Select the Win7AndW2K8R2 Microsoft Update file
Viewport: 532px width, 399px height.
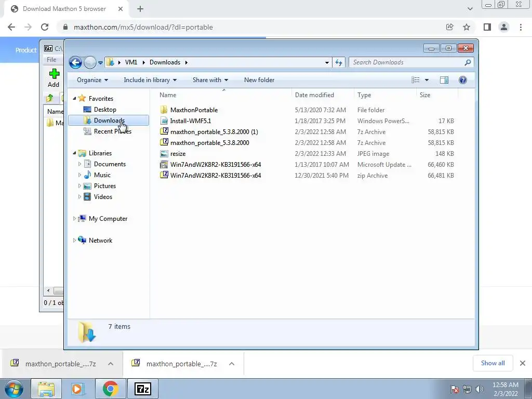(x=216, y=165)
